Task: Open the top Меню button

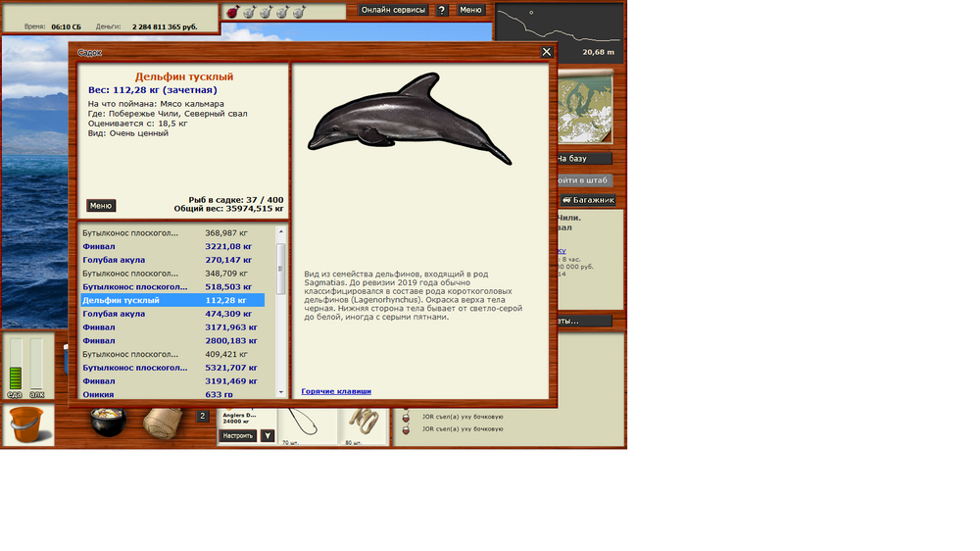Action: point(470,10)
